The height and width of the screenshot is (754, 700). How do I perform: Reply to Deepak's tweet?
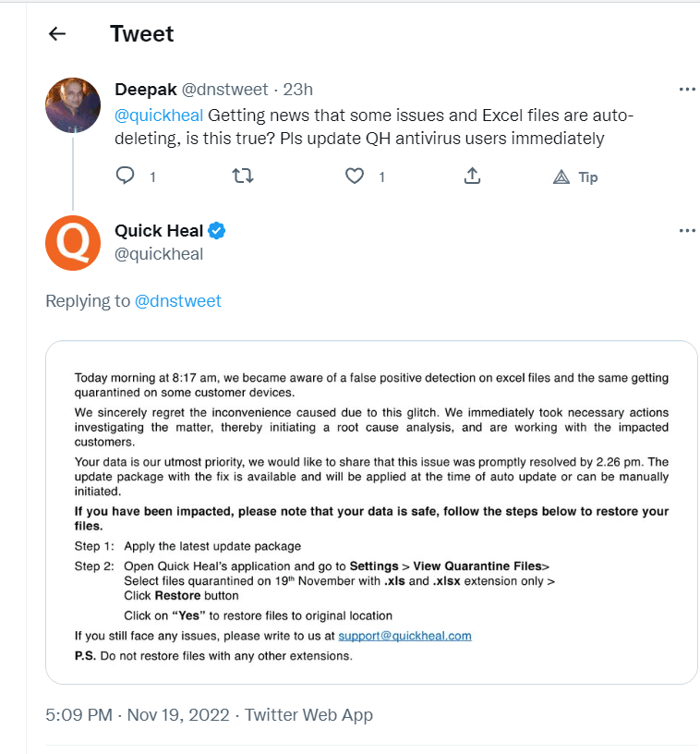pyautogui.click(x=127, y=176)
